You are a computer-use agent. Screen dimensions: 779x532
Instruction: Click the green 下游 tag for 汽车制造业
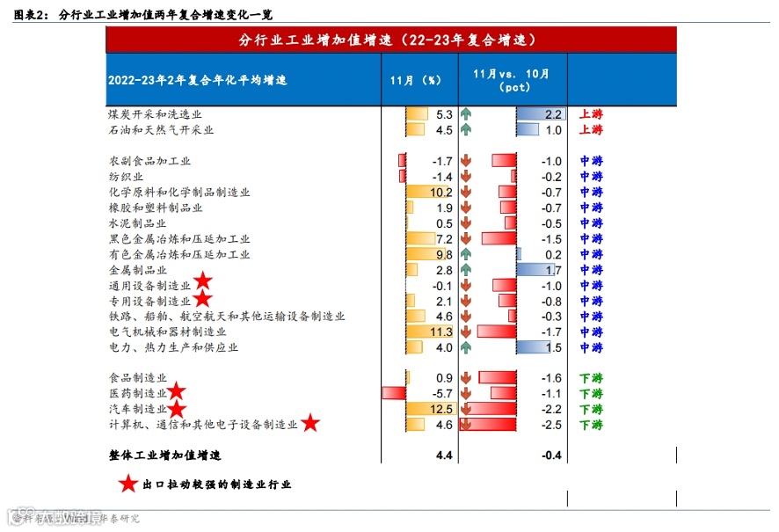coord(591,409)
